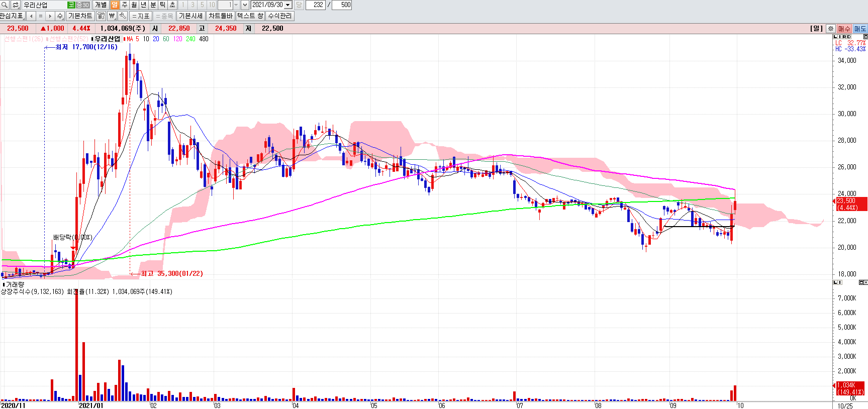868x409 pixels.
Task: Open the 기본차트 tab
Action: tap(80, 16)
